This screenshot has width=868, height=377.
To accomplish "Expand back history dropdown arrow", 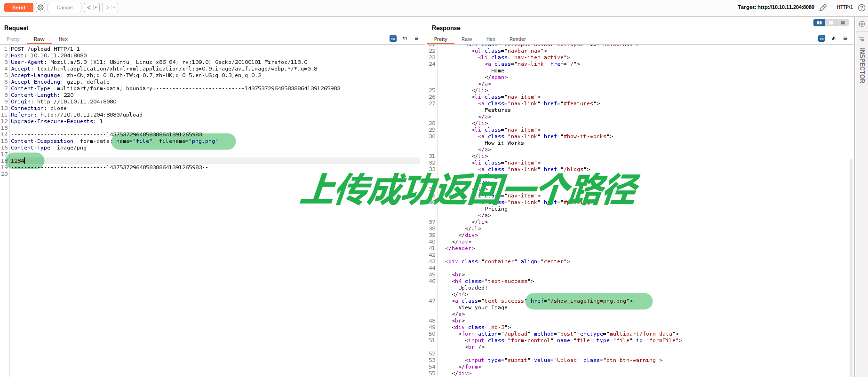I will [x=96, y=8].
